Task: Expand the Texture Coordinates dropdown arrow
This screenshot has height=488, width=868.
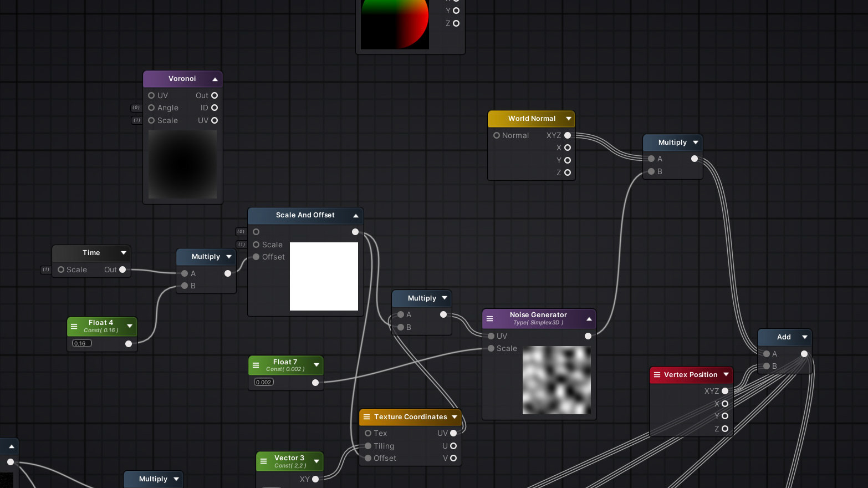Action: click(x=455, y=417)
